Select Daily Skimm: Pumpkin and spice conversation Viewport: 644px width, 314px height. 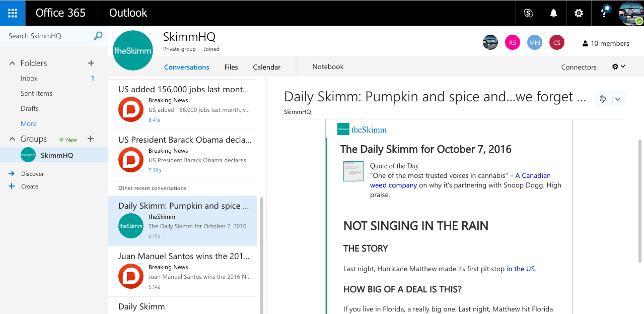183,221
